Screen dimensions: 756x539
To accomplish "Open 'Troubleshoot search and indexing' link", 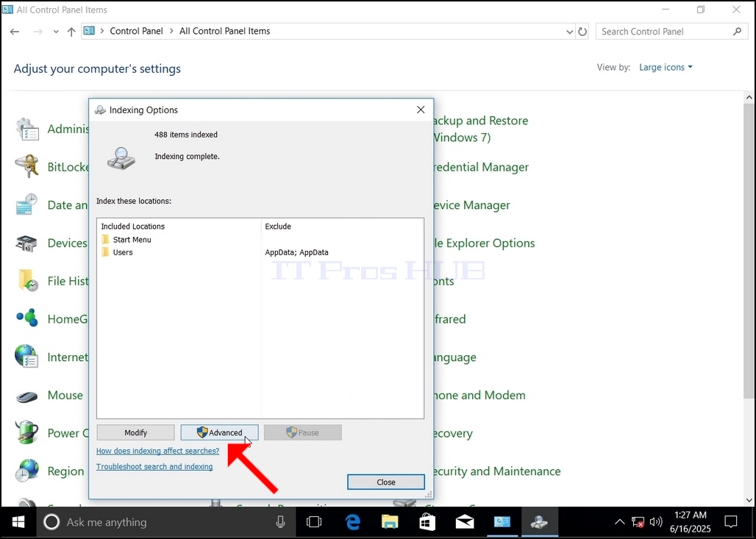I will click(154, 467).
